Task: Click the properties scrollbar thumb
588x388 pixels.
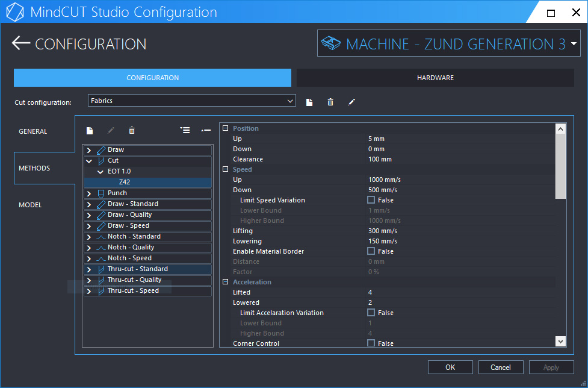Action: [560, 166]
